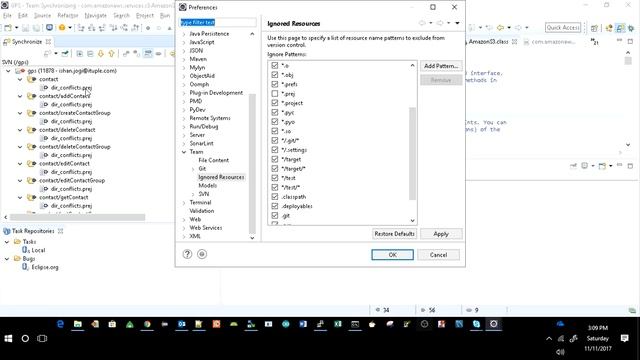Open the Action Center notifications

624,338
